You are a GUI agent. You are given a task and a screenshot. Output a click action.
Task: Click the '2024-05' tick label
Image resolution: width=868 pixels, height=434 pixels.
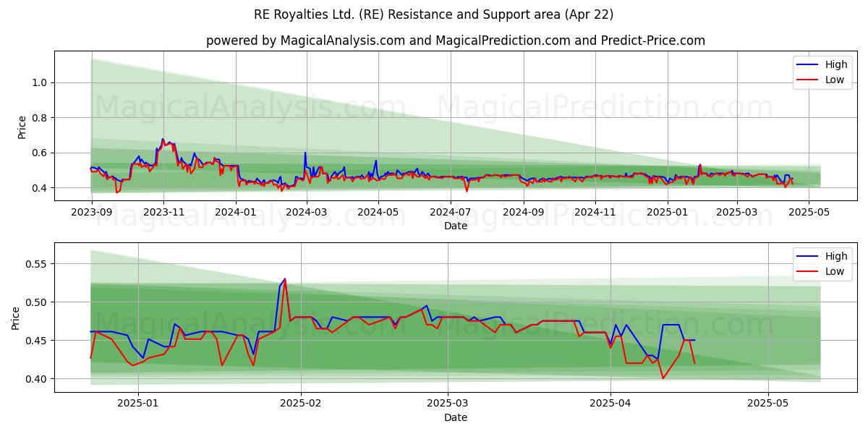tap(379, 212)
